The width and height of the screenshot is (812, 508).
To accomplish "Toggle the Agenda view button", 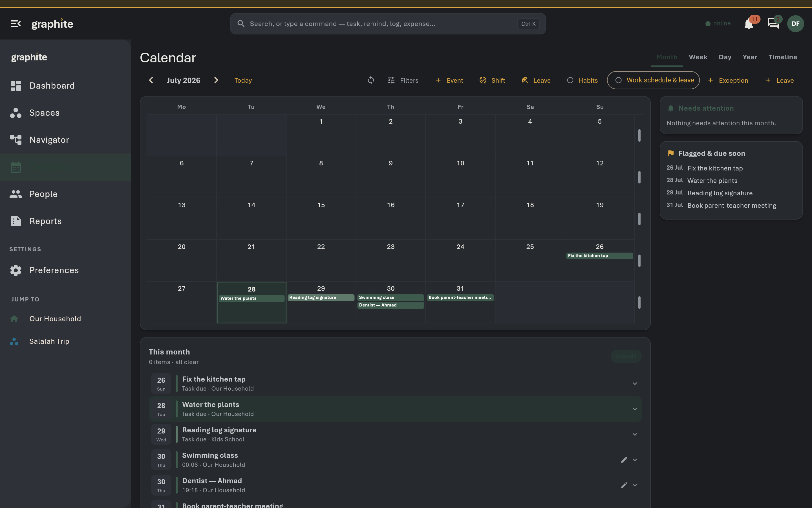I will 626,356.
